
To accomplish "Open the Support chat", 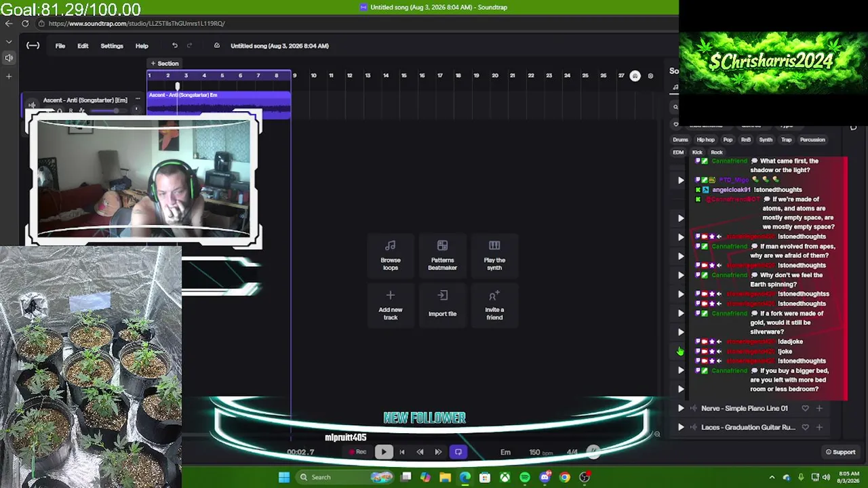I will click(840, 452).
